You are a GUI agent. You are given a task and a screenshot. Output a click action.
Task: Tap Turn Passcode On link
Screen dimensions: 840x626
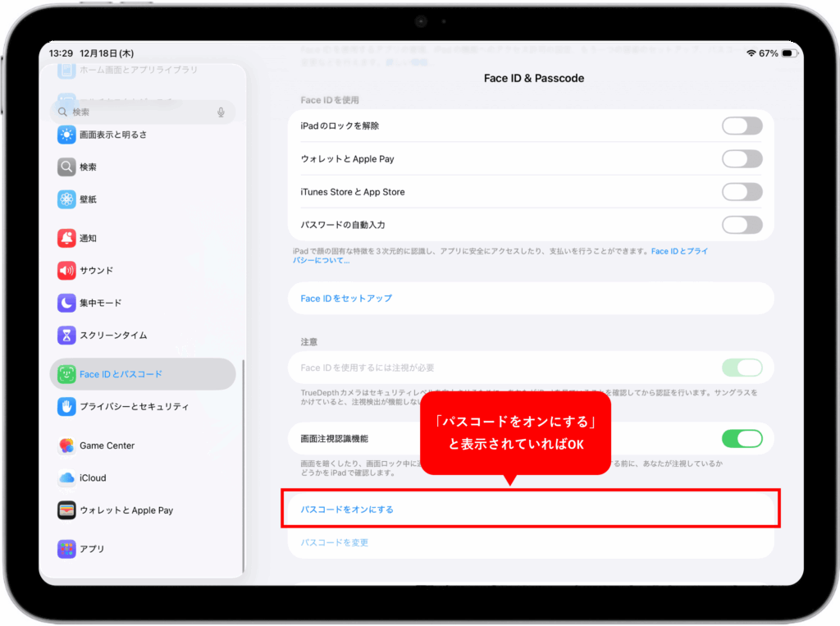pos(347,509)
